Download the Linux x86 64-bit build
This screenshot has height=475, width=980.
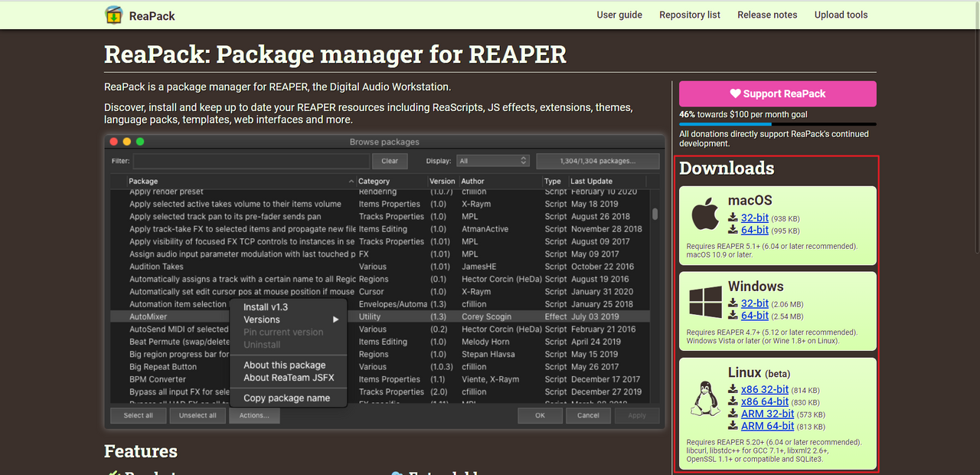point(764,401)
